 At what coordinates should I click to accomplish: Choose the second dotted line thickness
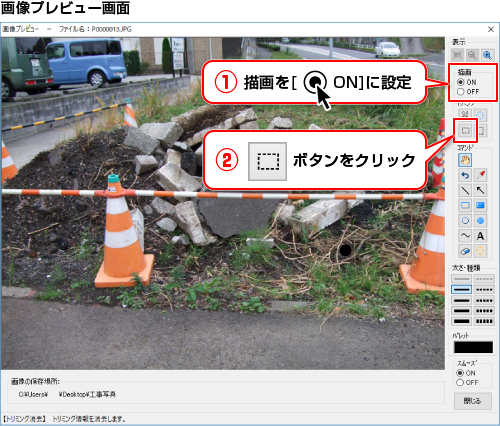[x=484, y=289]
